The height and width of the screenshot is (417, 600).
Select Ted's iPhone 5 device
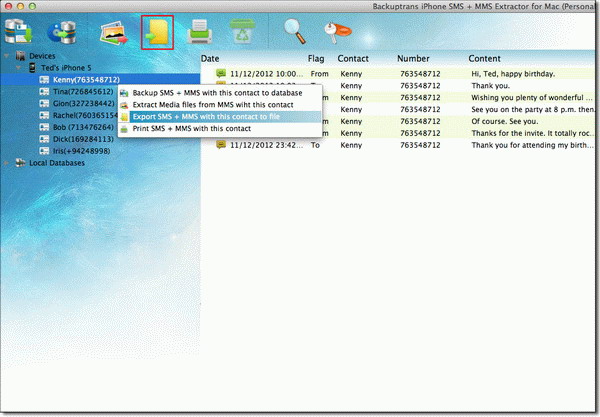66,68
